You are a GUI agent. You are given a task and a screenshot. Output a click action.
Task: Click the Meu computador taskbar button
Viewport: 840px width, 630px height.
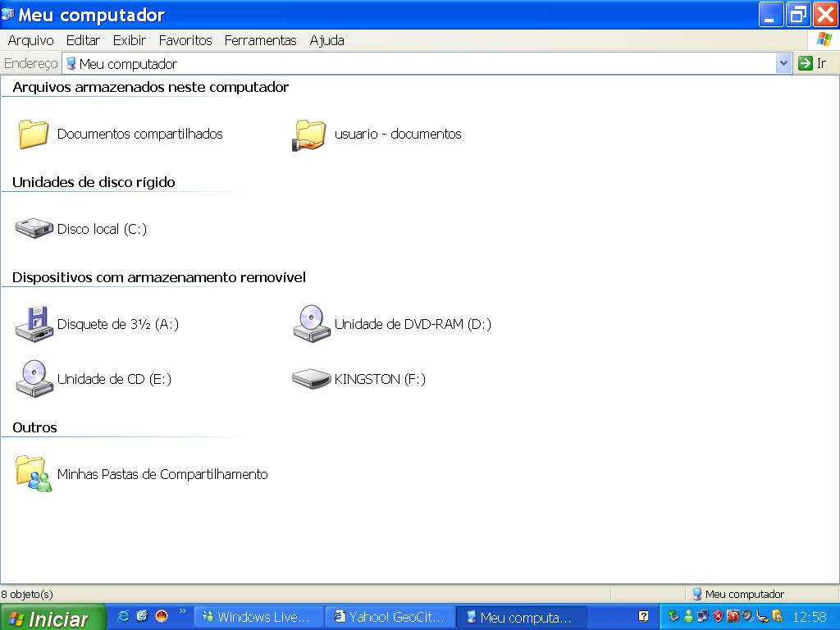pyautogui.click(x=523, y=617)
